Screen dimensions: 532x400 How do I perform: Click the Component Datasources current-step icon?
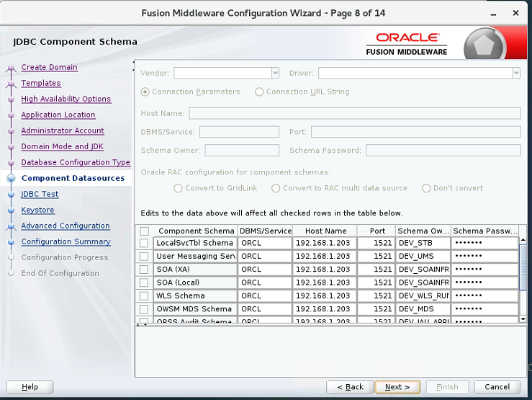pyautogui.click(x=12, y=178)
